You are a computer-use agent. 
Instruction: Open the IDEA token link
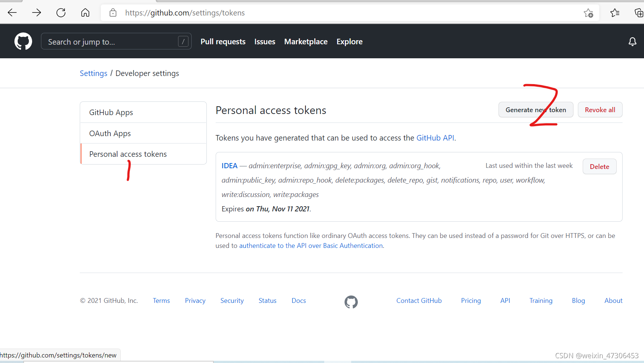pos(229,166)
